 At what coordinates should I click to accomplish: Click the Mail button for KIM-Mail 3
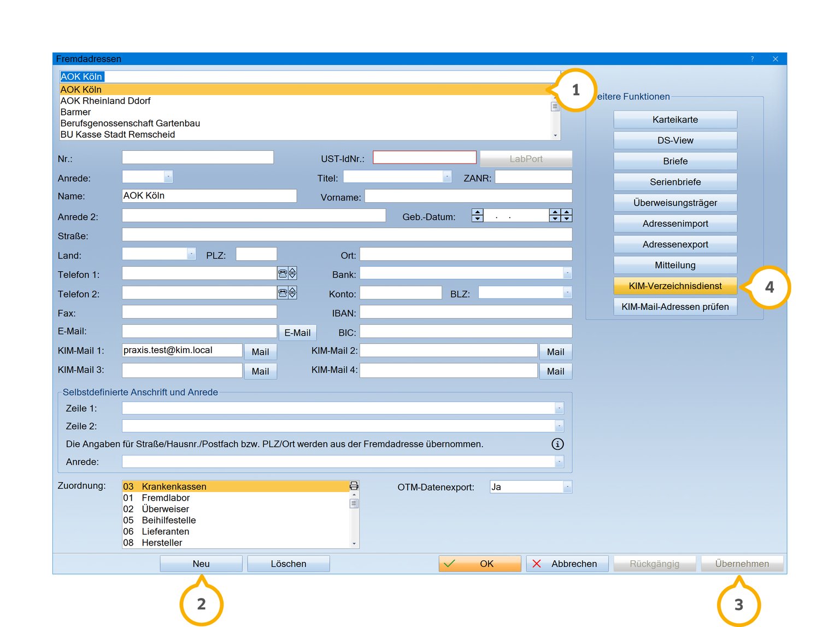(x=260, y=371)
